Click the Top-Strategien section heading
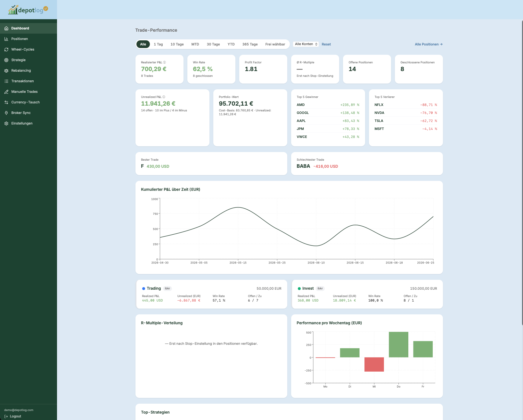Viewport: 523px width, 420px height. tap(155, 412)
